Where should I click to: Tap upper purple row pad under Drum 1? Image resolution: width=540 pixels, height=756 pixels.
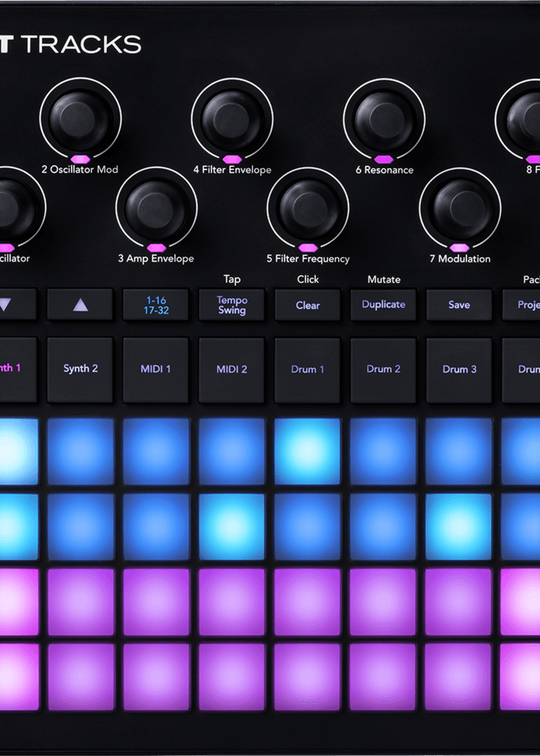coord(307,602)
